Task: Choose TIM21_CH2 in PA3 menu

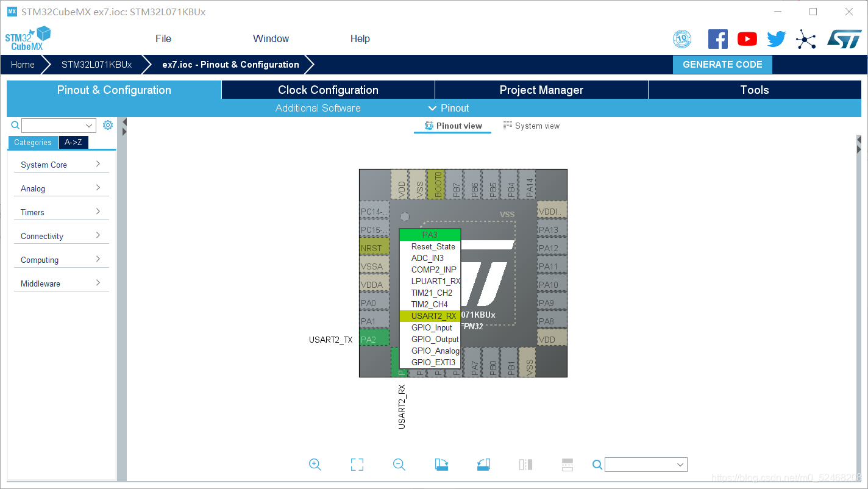Action: (x=430, y=293)
